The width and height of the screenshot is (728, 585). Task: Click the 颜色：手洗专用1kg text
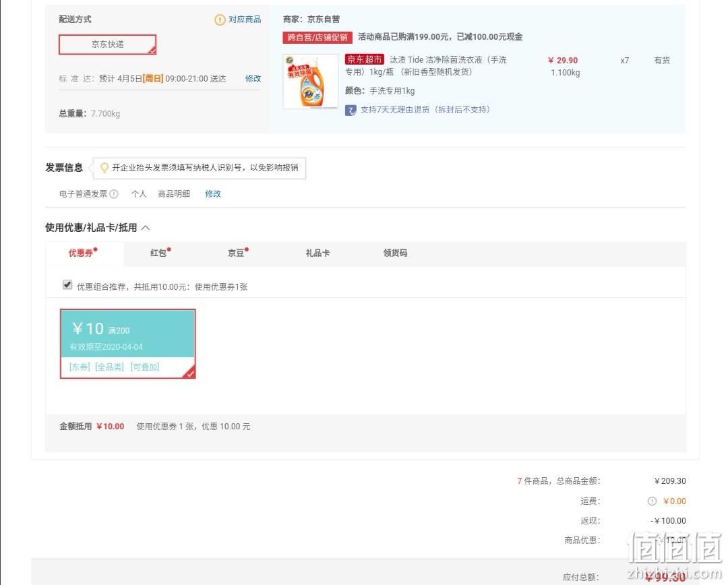pos(380,91)
